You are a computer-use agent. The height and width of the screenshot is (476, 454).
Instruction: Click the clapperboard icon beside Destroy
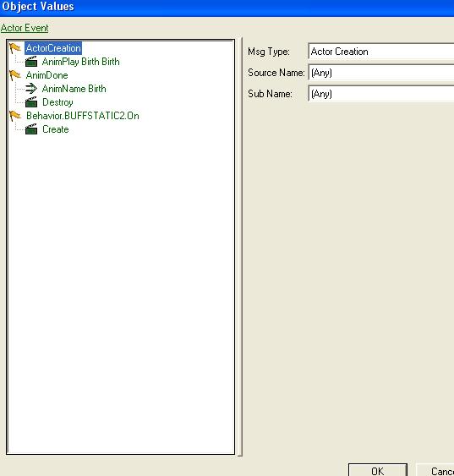(31, 102)
